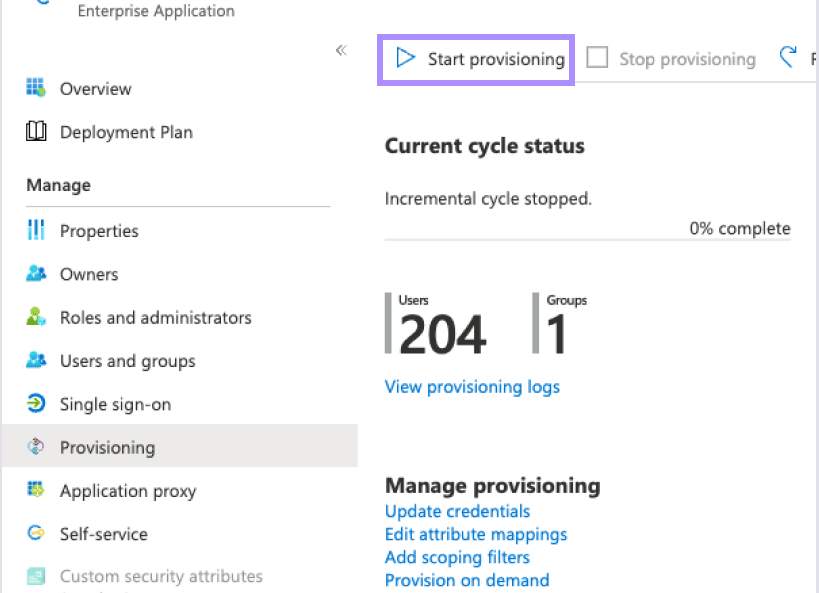Start provisioning for the application

475,58
